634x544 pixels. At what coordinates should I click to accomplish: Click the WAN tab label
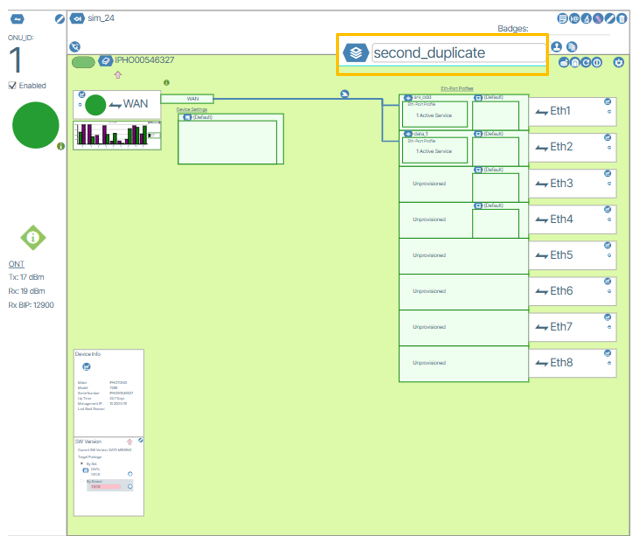point(193,99)
